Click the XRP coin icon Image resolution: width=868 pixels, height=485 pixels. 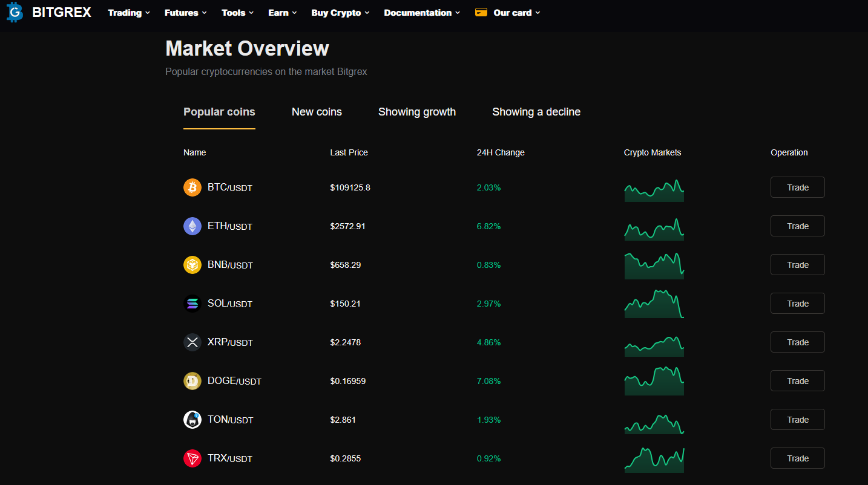tap(192, 342)
